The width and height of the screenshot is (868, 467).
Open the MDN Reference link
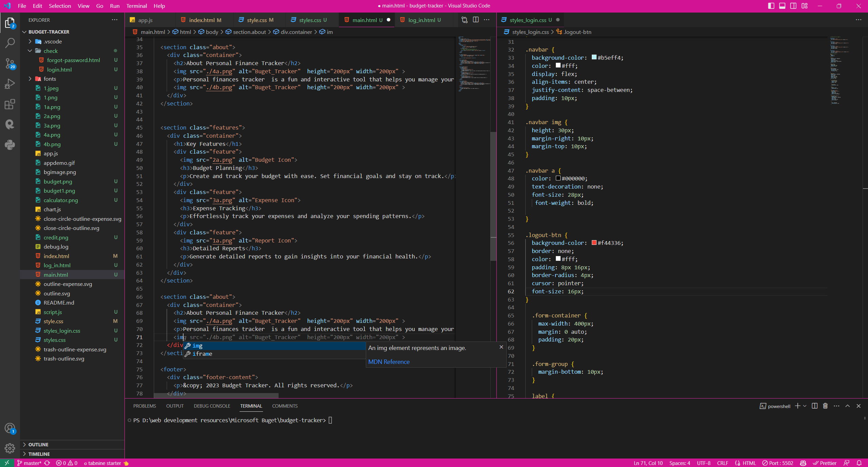click(389, 362)
